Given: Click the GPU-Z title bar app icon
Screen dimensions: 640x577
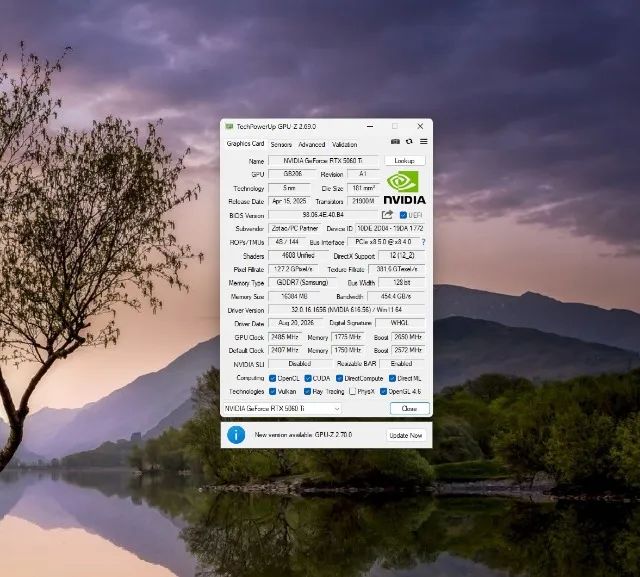Looking at the screenshot, I should pyautogui.click(x=229, y=126).
